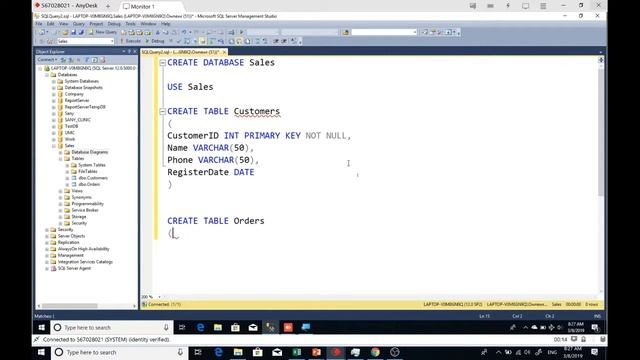Close the Object Explorer panel
Image resolution: width=640 pixels, height=360 pixels.
click(x=135, y=51)
